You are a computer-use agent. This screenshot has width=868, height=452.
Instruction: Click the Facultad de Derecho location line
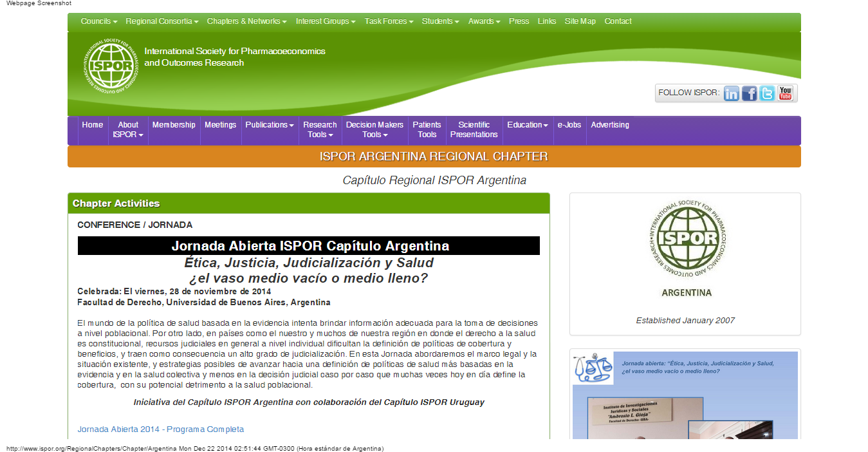click(204, 303)
